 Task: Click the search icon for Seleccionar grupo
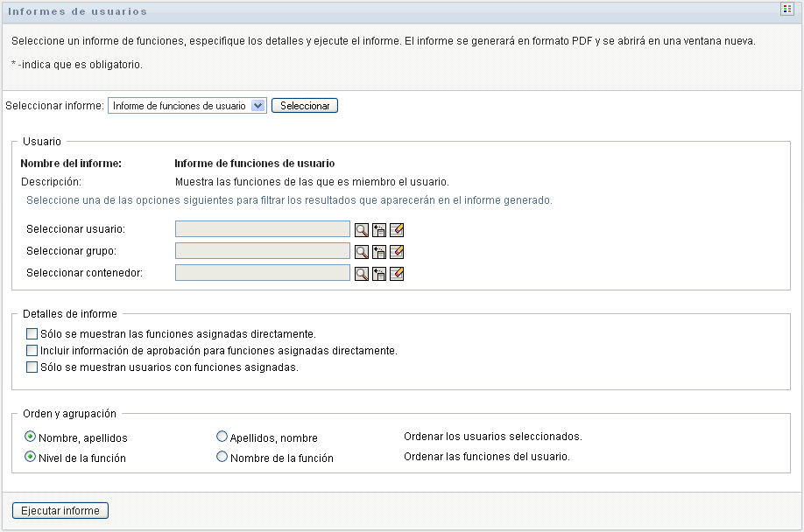pos(361,251)
